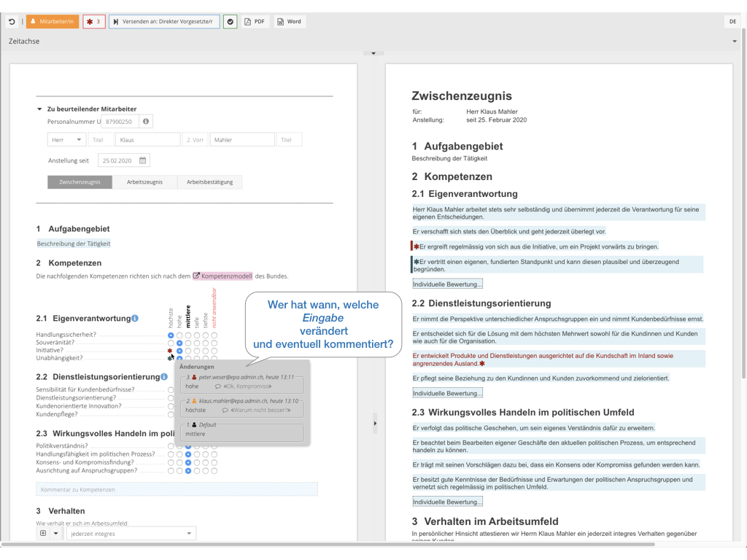
Task: Open Individuelle Bewertung under Dienstleistungsorientierung
Action: tap(447, 393)
